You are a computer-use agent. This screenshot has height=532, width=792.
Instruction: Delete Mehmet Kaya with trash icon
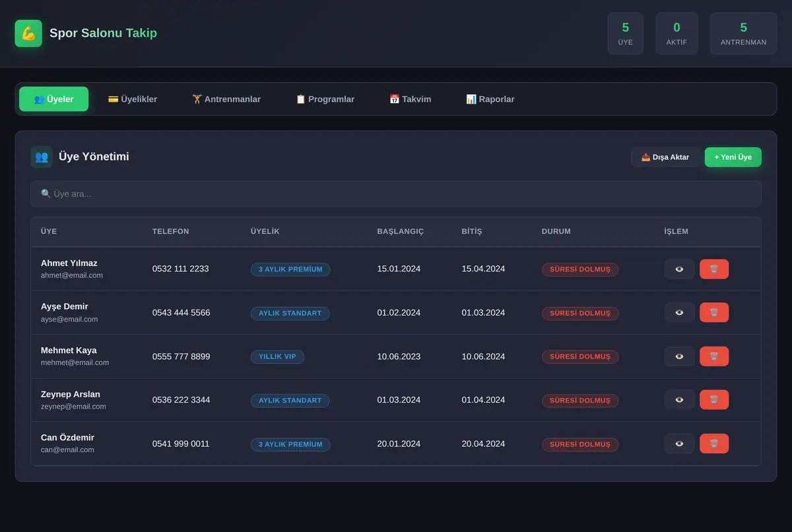714,356
